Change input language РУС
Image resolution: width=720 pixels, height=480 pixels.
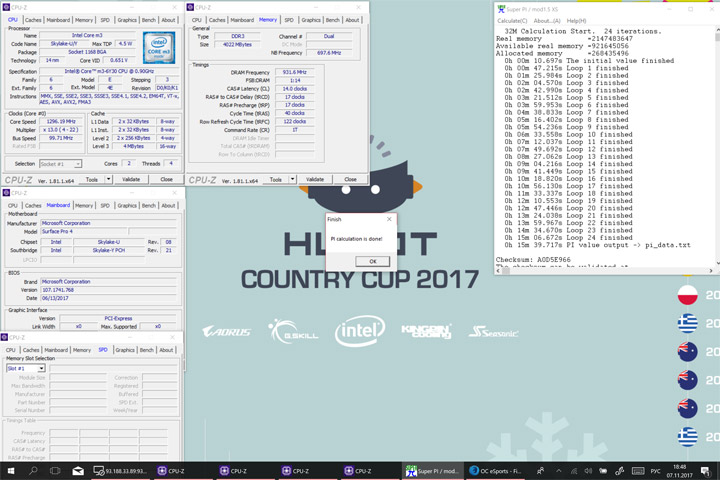click(x=655, y=471)
